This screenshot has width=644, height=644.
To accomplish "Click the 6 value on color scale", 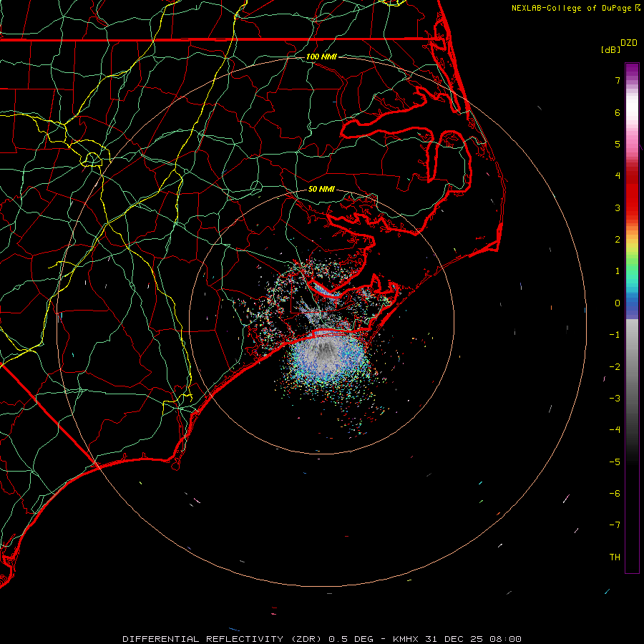I will pos(618,112).
